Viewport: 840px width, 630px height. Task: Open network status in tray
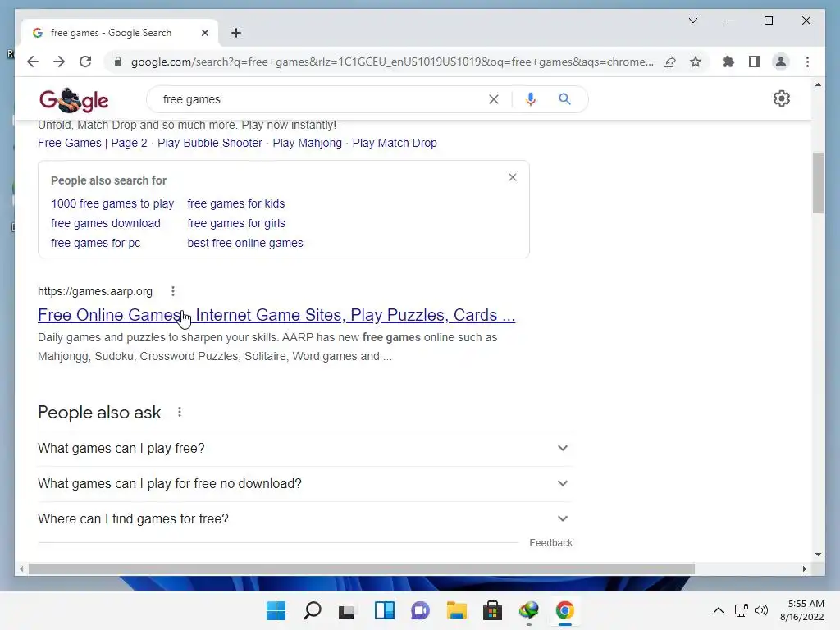pos(742,610)
